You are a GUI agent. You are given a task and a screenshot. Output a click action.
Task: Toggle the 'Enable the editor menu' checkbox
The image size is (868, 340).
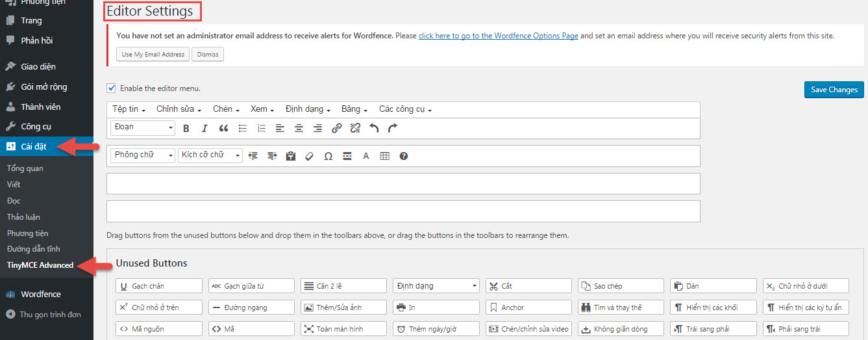point(111,88)
